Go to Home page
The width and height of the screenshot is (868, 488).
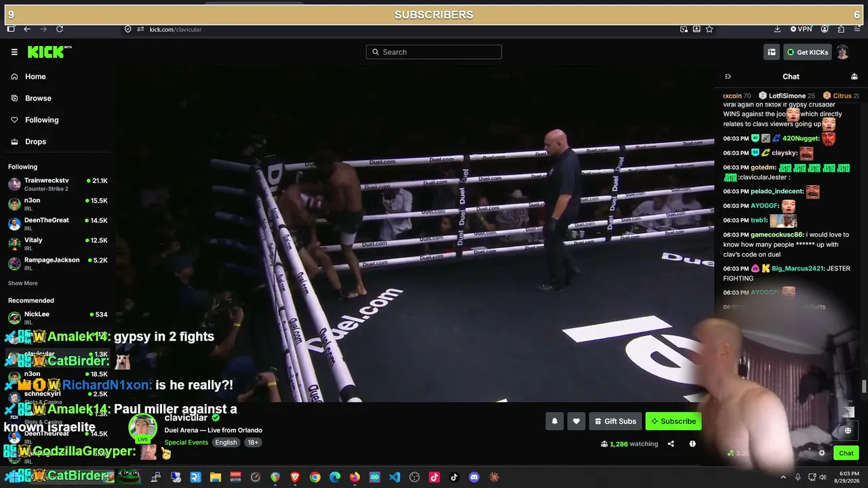[x=35, y=77]
